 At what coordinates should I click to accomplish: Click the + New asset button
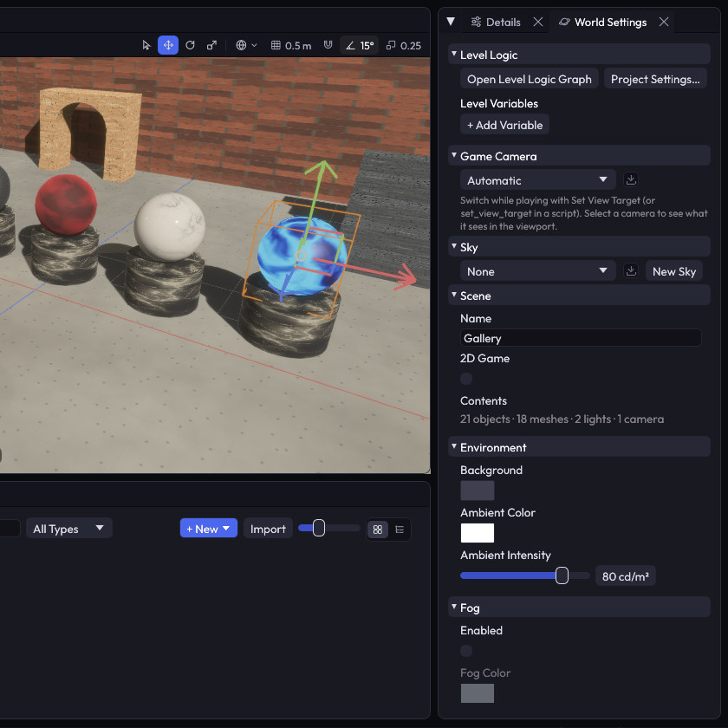click(x=209, y=529)
